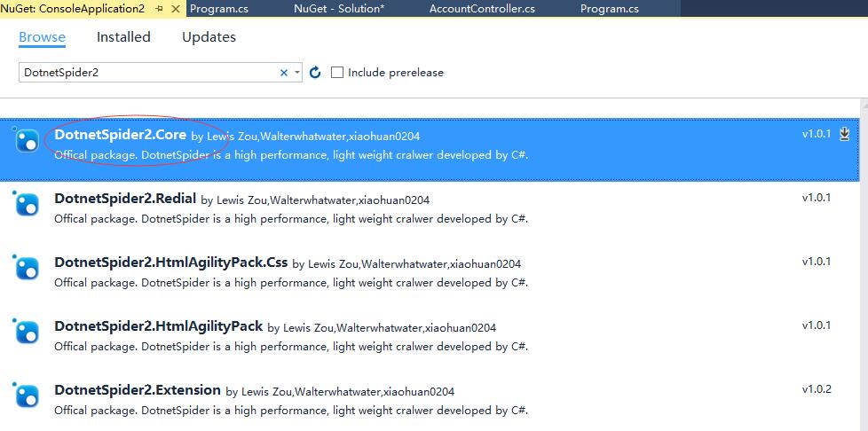The height and width of the screenshot is (431, 868).
Task: Select the DotnetSpider2.HtmlAgilityPack package title
Action: pos(158,327)
